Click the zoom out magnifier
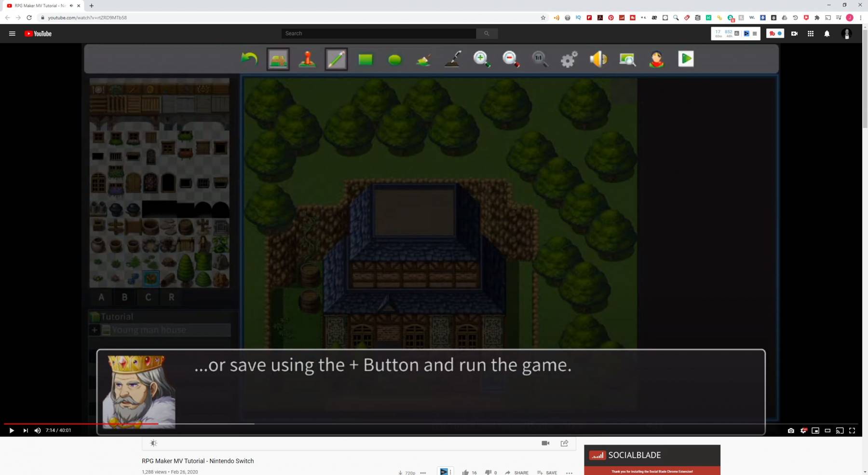 (511, 59)
